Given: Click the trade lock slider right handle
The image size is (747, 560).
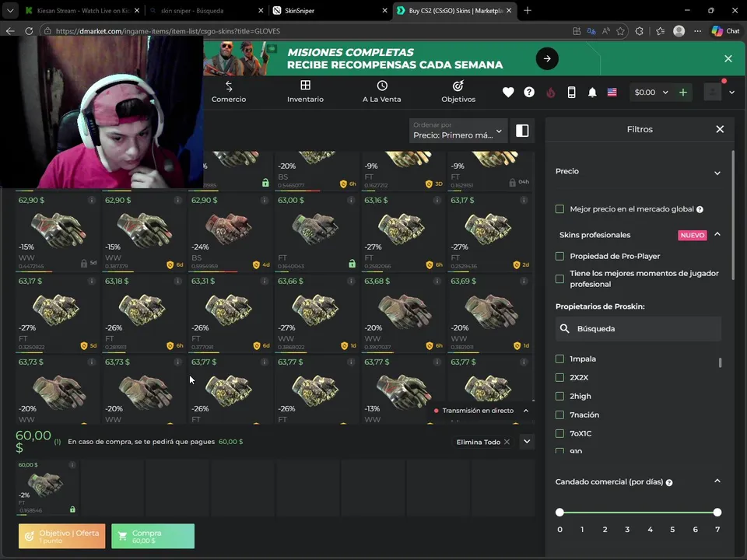Looking at the screenshot, I should coord(717,513).
